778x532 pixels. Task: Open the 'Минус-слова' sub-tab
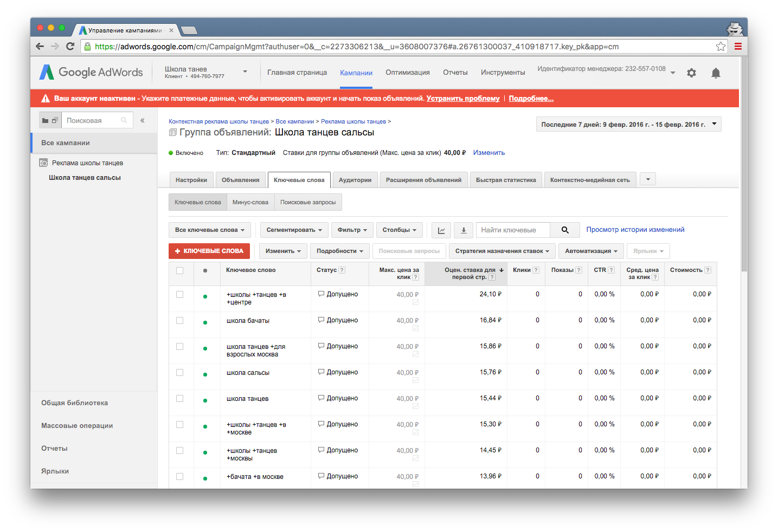coord(250,202)
